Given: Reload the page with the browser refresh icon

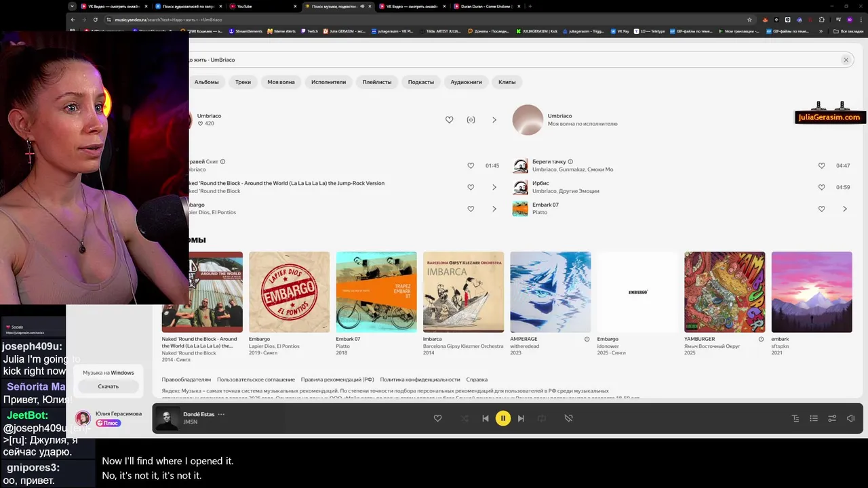Looking at the screenshot, I should click(x=96, y=20).
